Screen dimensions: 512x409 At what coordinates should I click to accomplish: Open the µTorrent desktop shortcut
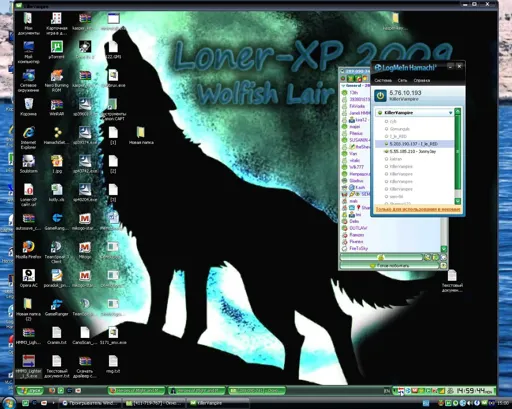(x=57, y=50)
